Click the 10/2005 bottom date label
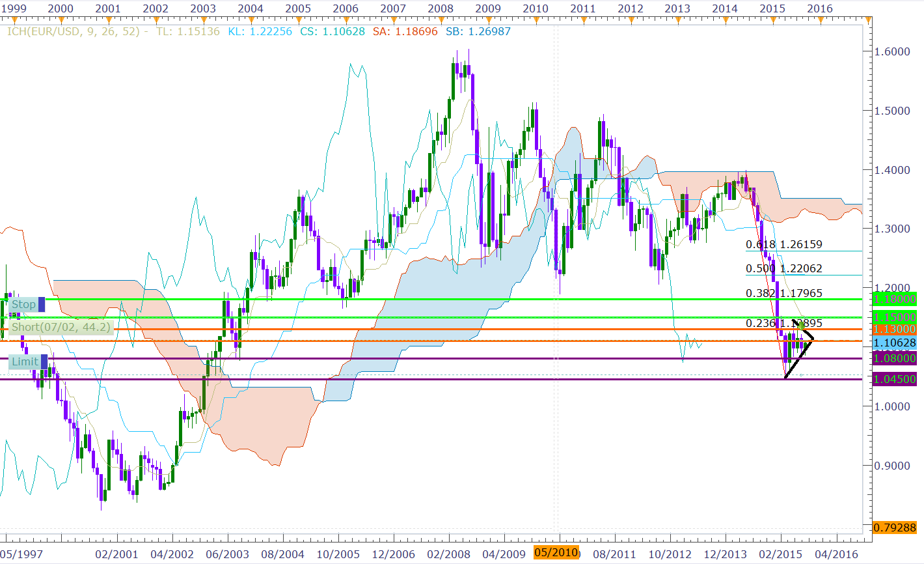The height and width of the screenshot is (564, 924). click(x=338, y=554)
